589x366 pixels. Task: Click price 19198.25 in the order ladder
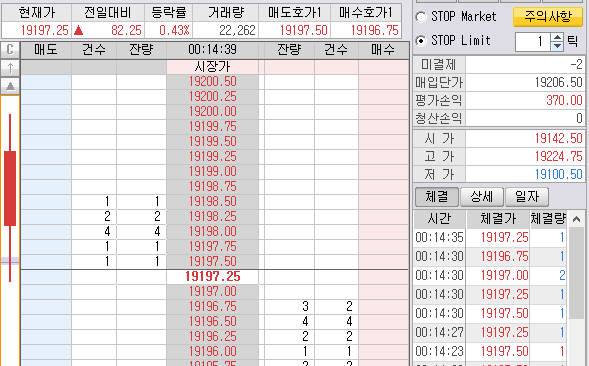213,217
